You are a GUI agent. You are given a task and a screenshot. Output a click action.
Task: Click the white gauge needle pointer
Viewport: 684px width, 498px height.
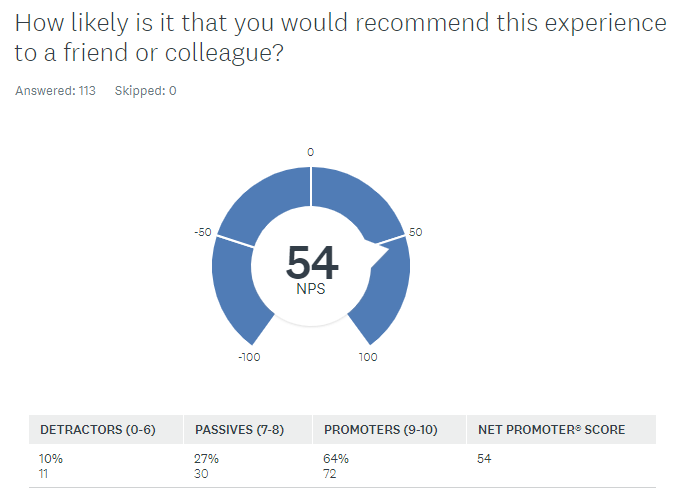377,253
